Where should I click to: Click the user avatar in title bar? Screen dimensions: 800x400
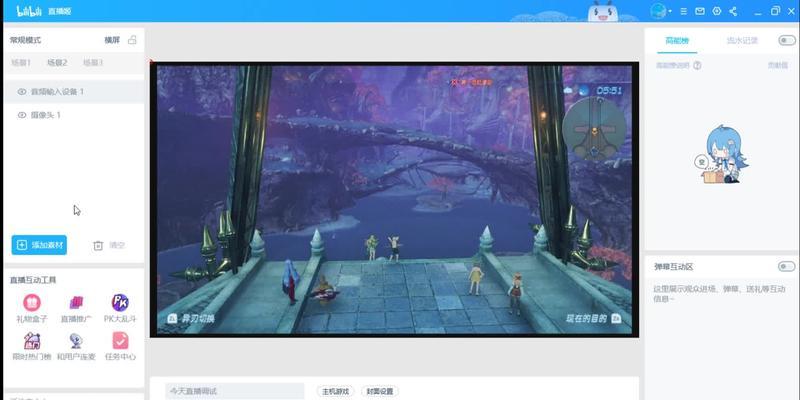pos(658,11)
